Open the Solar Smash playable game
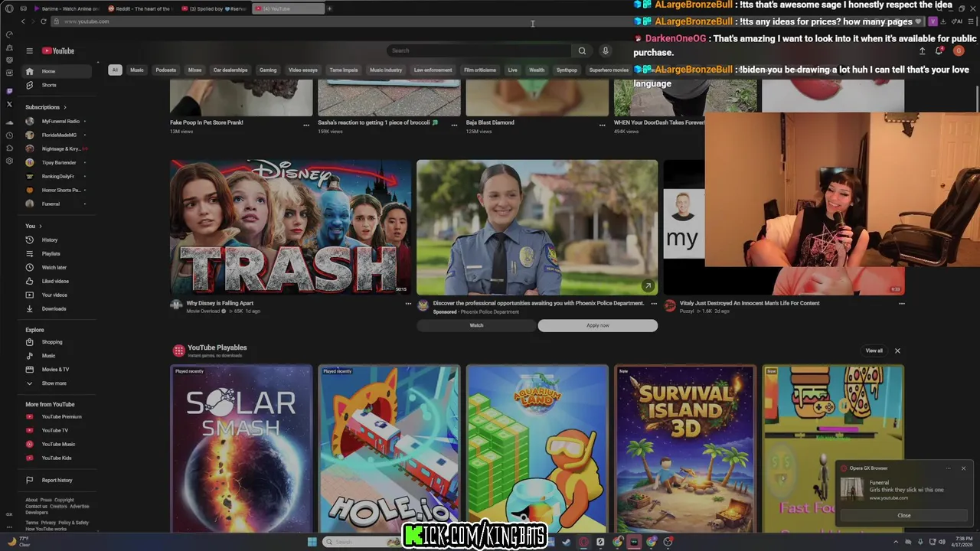The height and width of the screenshot is (551, 980). click(241, 448)
